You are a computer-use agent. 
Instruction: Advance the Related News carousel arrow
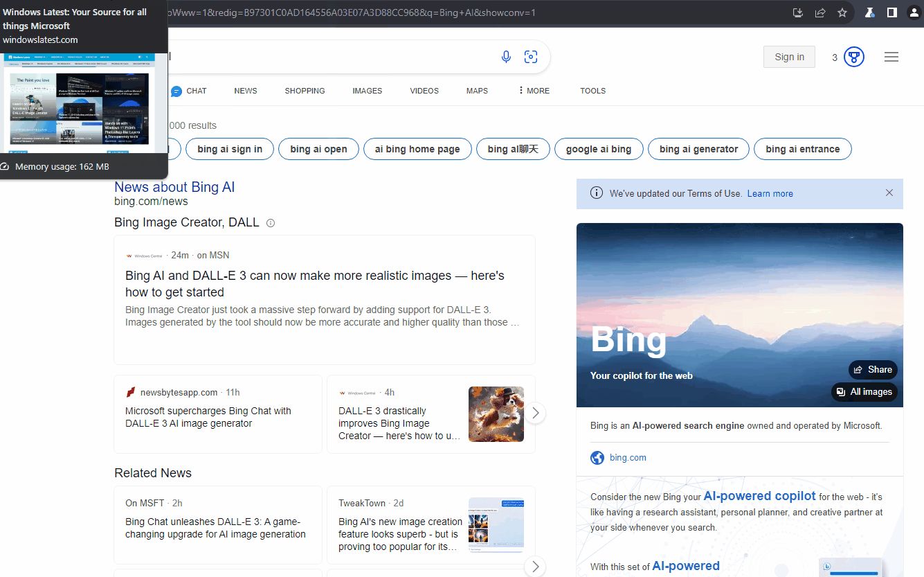point(535,566)
